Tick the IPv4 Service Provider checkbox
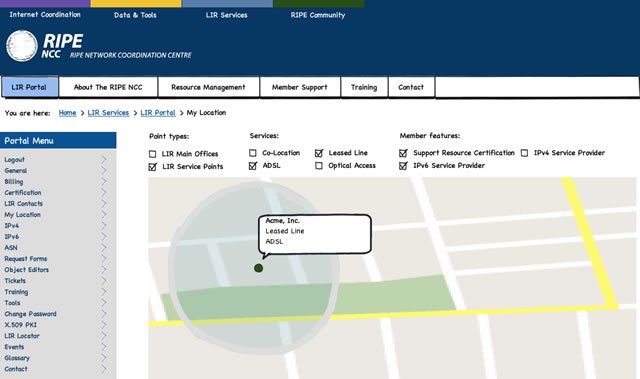The height and width of the screenshot is (379, 640). tap(524, 153)
